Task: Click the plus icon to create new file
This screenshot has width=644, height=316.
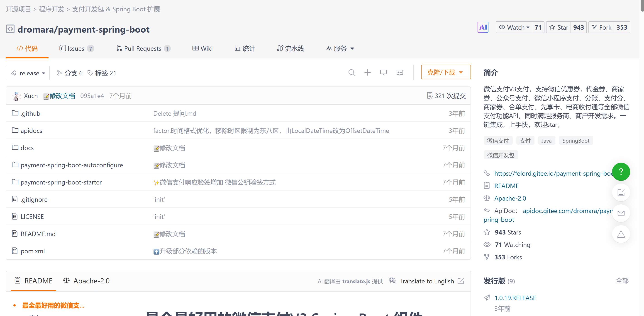Action: [367, 73]
